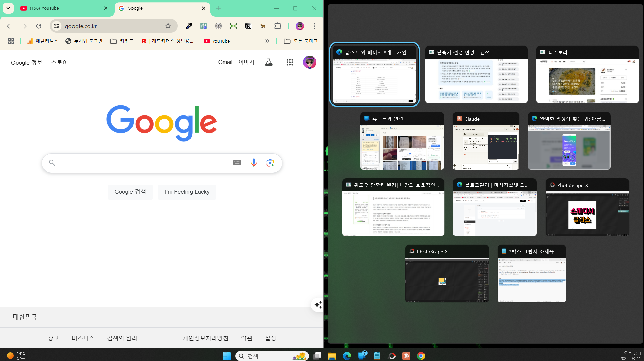644x361 pixels.
Task: Bookmark this page with the star icon
Action: pos(168,26)
